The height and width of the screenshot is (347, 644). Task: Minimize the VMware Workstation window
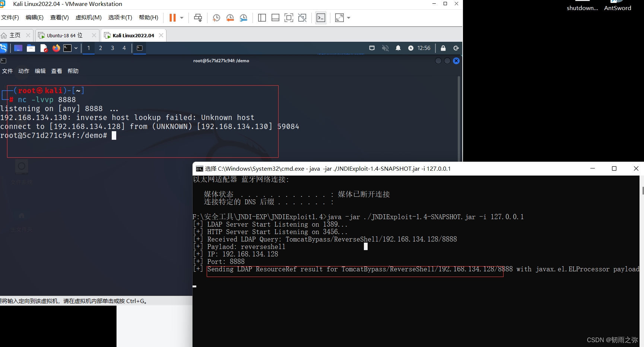coord(434,4)
